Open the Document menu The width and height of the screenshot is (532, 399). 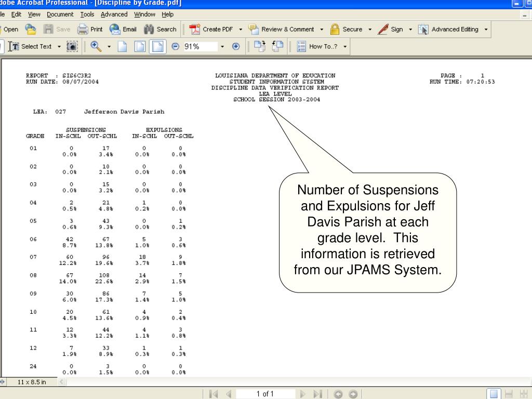tap(60, 14)
